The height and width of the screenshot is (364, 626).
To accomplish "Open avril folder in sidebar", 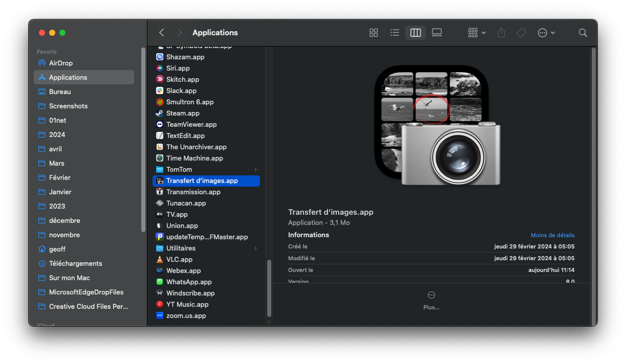I will coord(84,149).
